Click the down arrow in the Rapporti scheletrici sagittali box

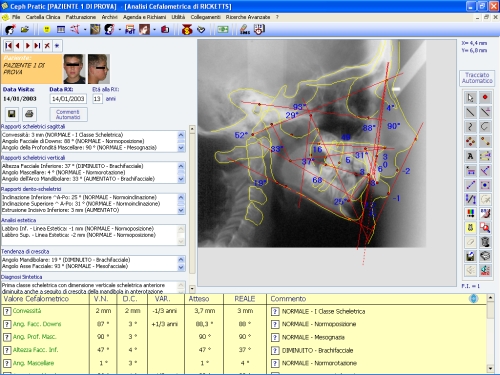181,148
